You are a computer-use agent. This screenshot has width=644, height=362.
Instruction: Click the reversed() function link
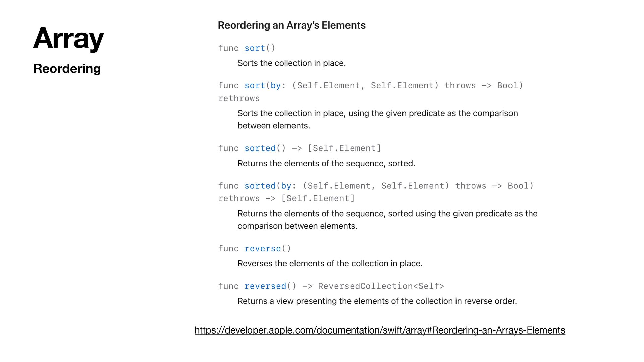tap(265, 286)
